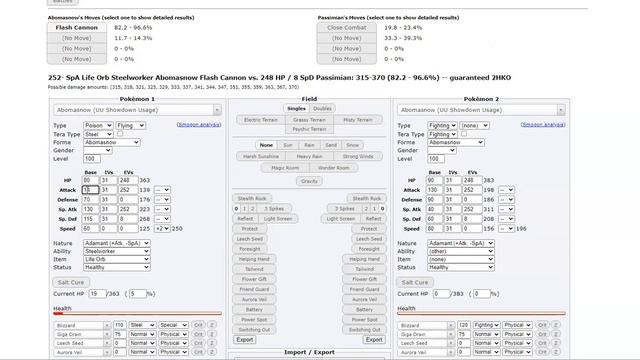The image size is (640, 360).
Task: Select Rain weather option
Action: pyautogui.click(x=309, y=145)
